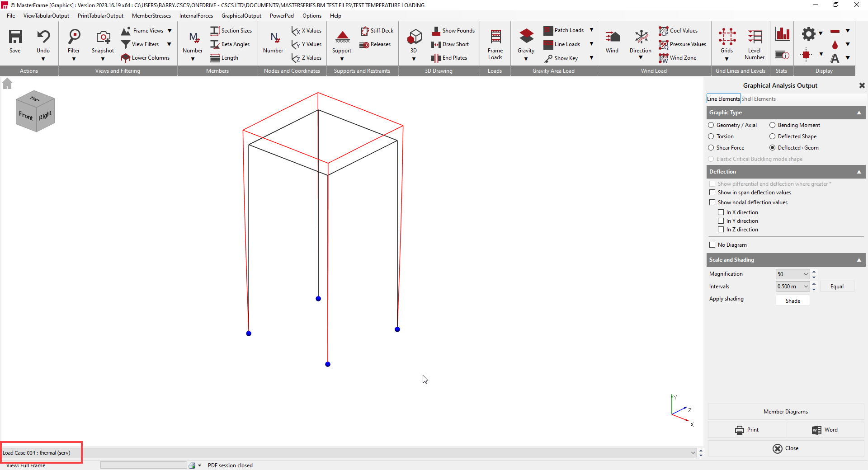The width and height of the screenshot is (868, 470).
Task: Open the GraphicalOutput menu
Action: coord(241,16)
